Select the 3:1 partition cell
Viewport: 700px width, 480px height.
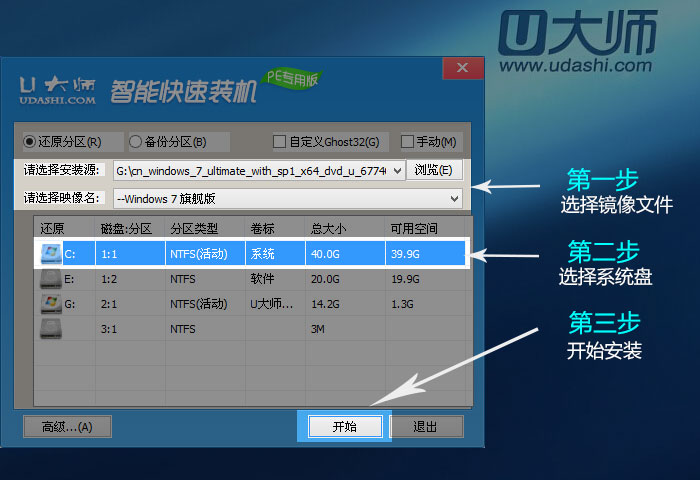tap(130, 329)
